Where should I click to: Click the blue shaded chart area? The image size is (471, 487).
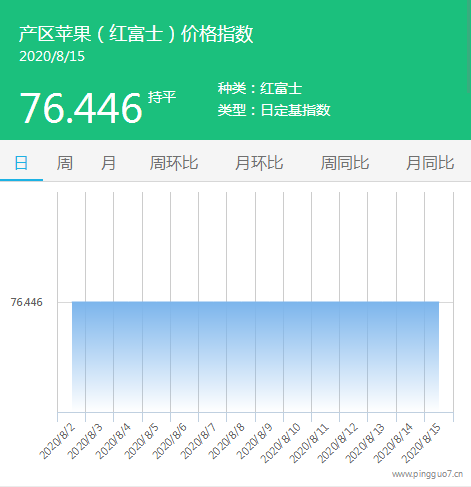(x=255, y=356)
